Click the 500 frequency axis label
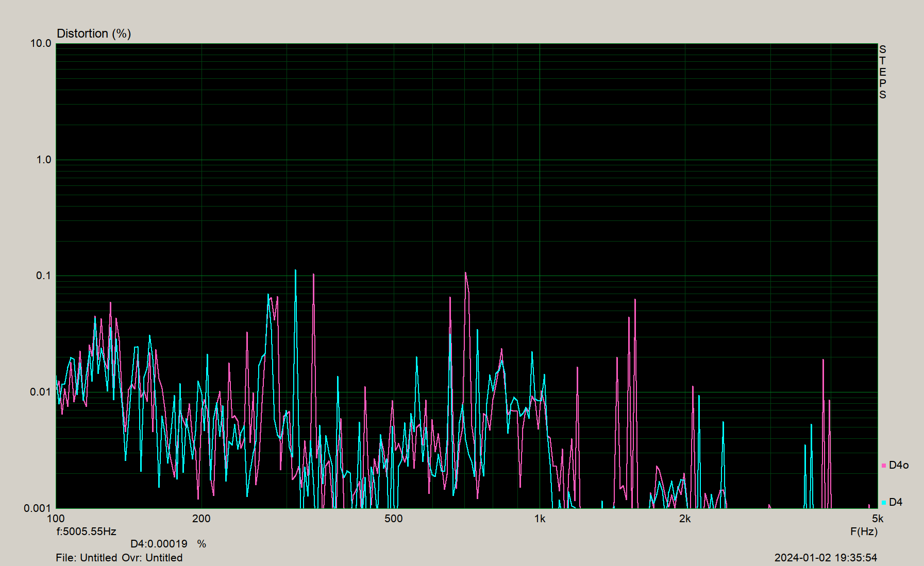 click(393, 519)
